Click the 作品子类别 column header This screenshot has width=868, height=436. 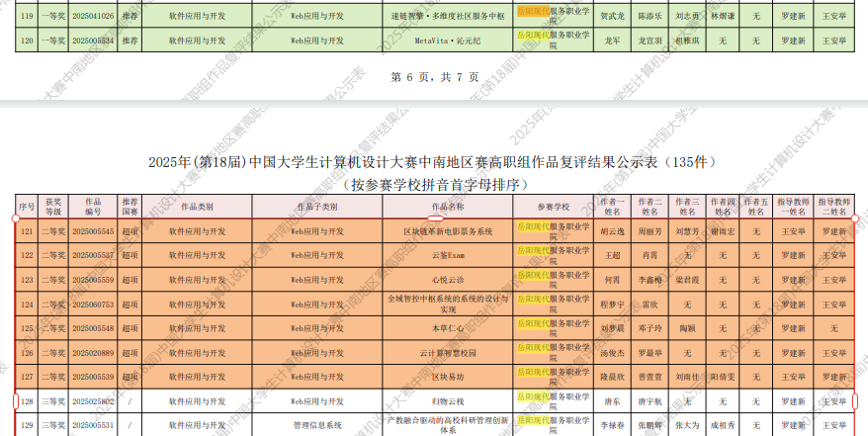(x=317, y=208)
